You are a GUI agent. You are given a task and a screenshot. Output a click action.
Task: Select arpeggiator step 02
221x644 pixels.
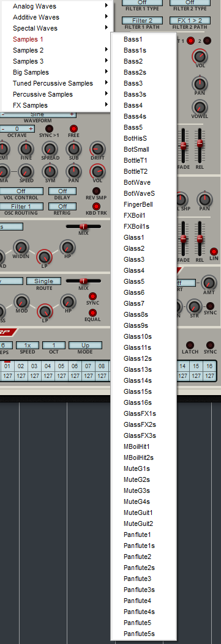[x=21, y=366]
